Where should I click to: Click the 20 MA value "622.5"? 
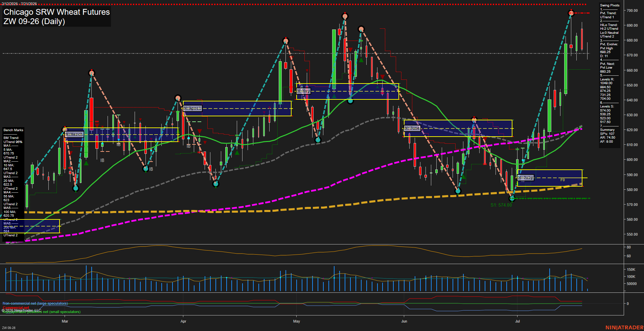pos(8,185)
